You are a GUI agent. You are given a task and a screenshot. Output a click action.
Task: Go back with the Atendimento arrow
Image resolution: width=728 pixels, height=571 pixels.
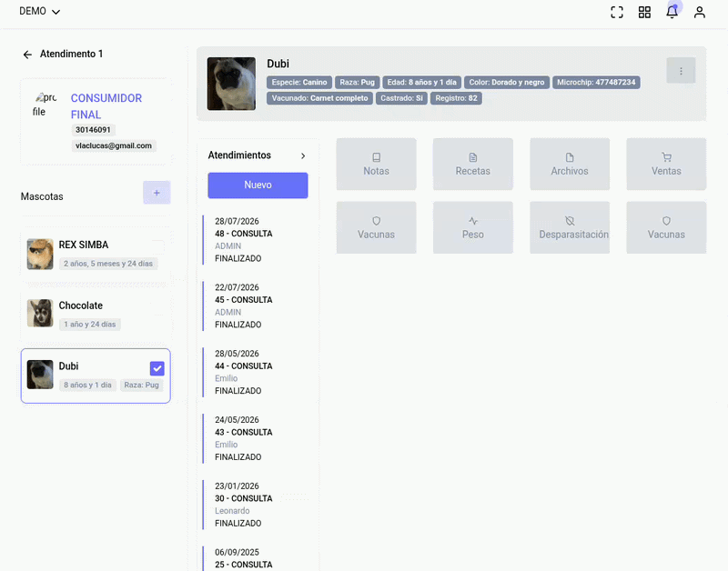[x=27, y=55]
